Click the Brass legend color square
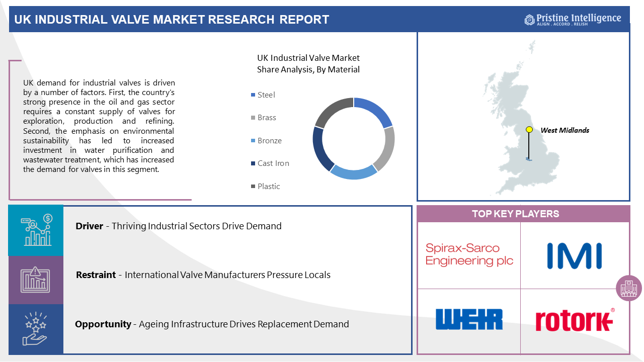This screenshot has width=644, height=362. [x=253, y=118]
